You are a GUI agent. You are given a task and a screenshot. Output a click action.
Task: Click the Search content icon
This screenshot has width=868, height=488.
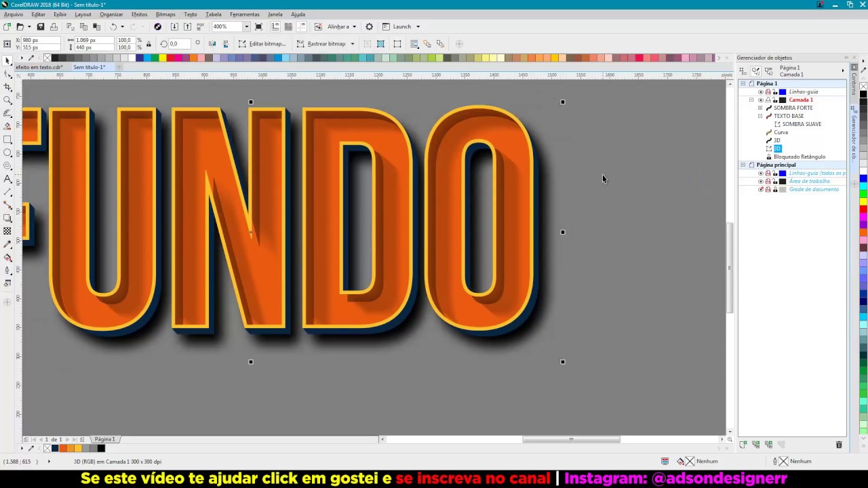[157, 26]
